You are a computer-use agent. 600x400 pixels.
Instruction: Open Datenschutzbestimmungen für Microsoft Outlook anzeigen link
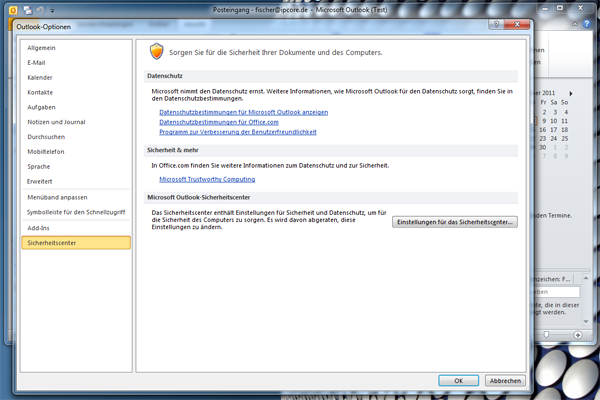(243, 112)
